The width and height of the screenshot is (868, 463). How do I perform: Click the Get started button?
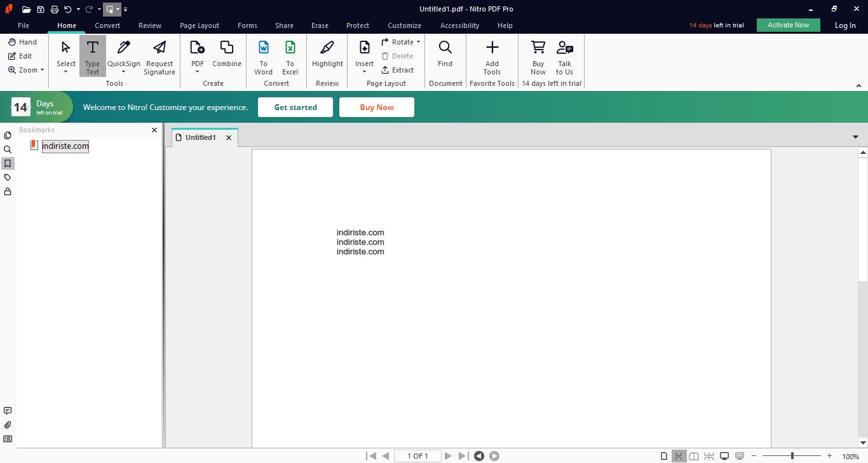pos(295,107)
